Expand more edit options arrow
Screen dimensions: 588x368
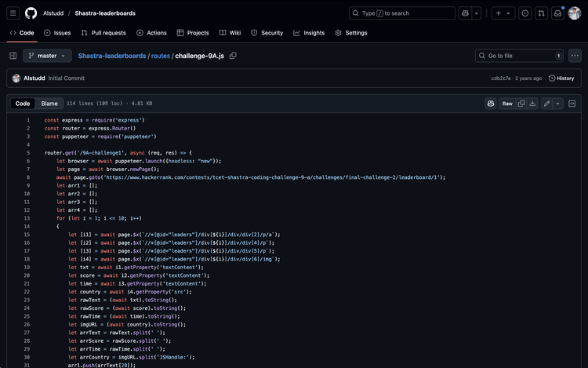pyautogui.click(x=558, y=104)
